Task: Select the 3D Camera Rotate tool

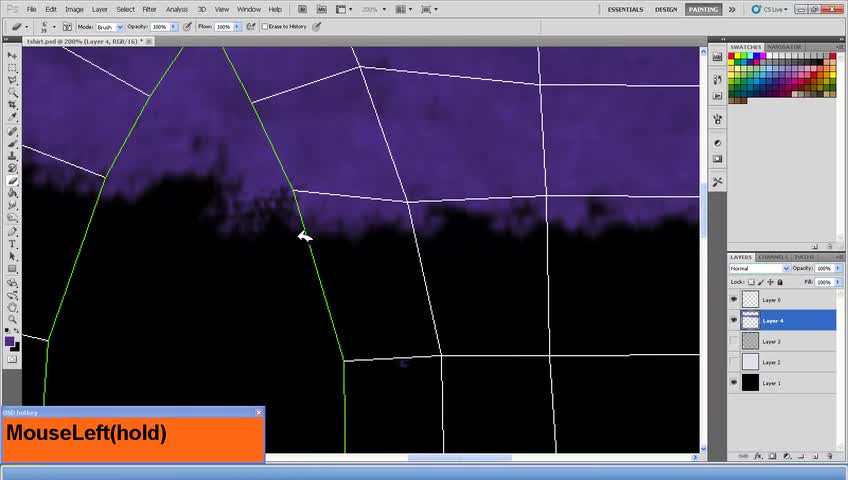Action: (12, 295)
